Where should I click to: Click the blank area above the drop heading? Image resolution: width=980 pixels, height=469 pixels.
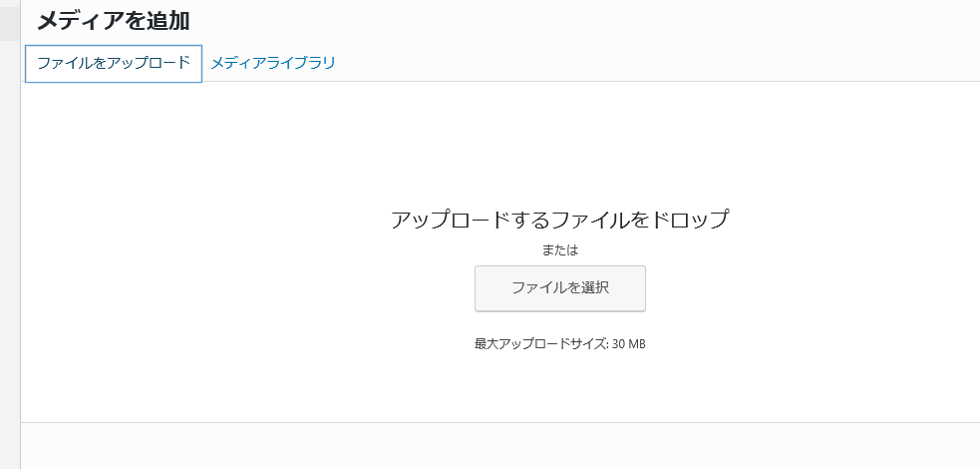[x=560, y=144]
